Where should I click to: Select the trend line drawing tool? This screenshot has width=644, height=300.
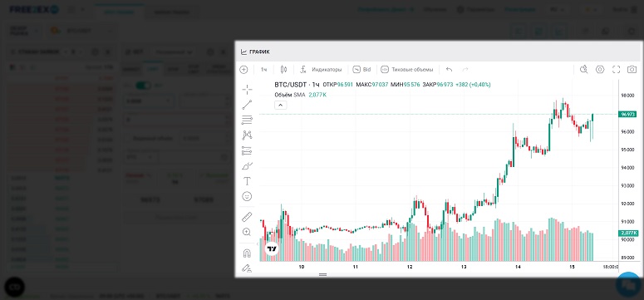pos(247,105)
